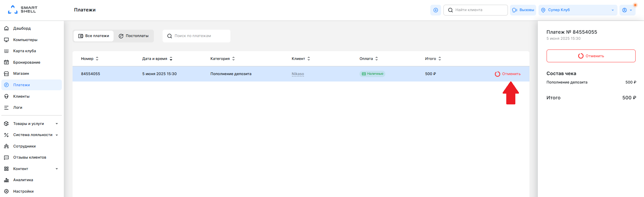Sort table by Категория column
644x197 pixels.
tap(223, 59)
